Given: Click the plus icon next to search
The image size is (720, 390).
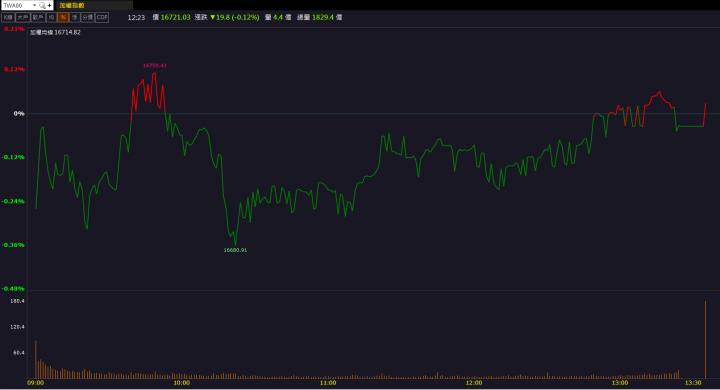Looking at the screenshot, I should [x=50, y=6].
